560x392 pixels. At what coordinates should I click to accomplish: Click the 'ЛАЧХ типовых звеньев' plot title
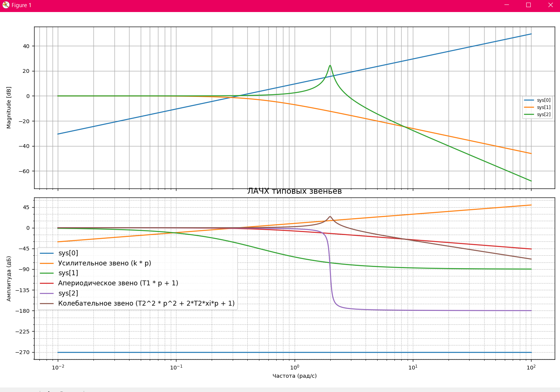coord(294,191)
